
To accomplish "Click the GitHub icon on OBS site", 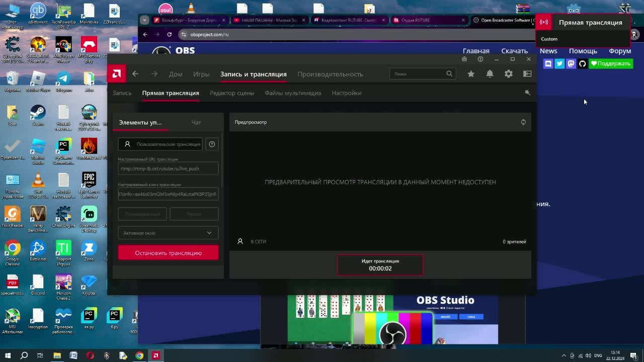I will (582, 63).
